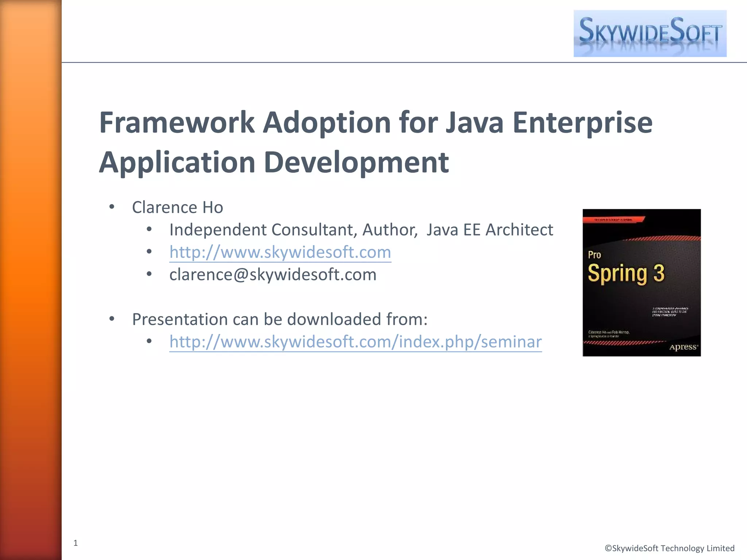Image resolution: width=747 pixels, height=560 pixels.
Task: Click the bullet before 'Presentation can be downloaded'
Action: pos(112,319)
